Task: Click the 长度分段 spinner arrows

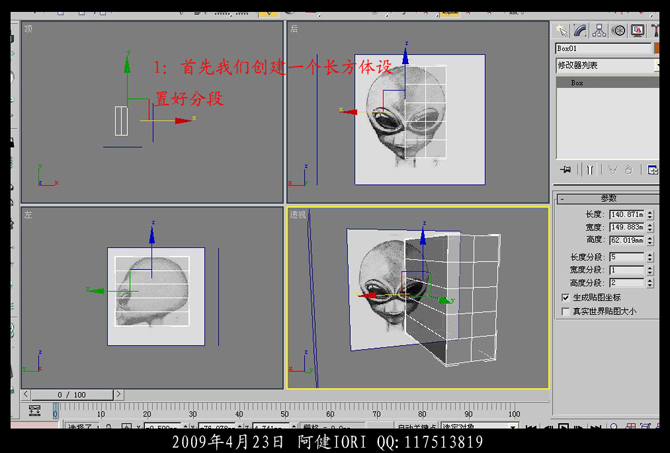Action: click(x=650, y=257)
